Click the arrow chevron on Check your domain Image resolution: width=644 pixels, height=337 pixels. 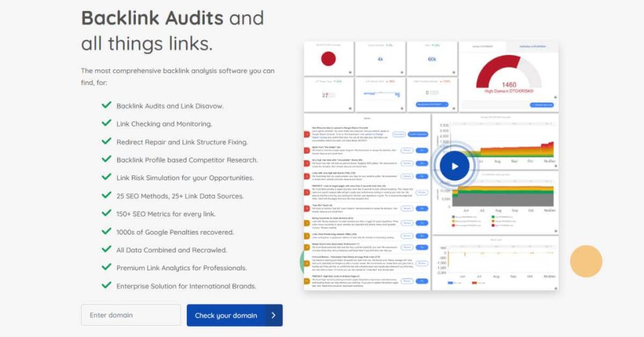click(x=274, y=315)
